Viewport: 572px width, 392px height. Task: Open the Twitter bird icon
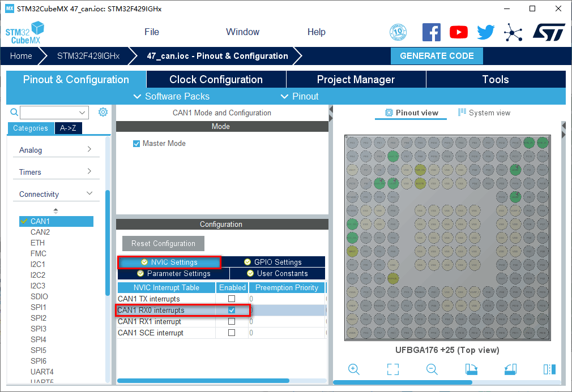485,32
